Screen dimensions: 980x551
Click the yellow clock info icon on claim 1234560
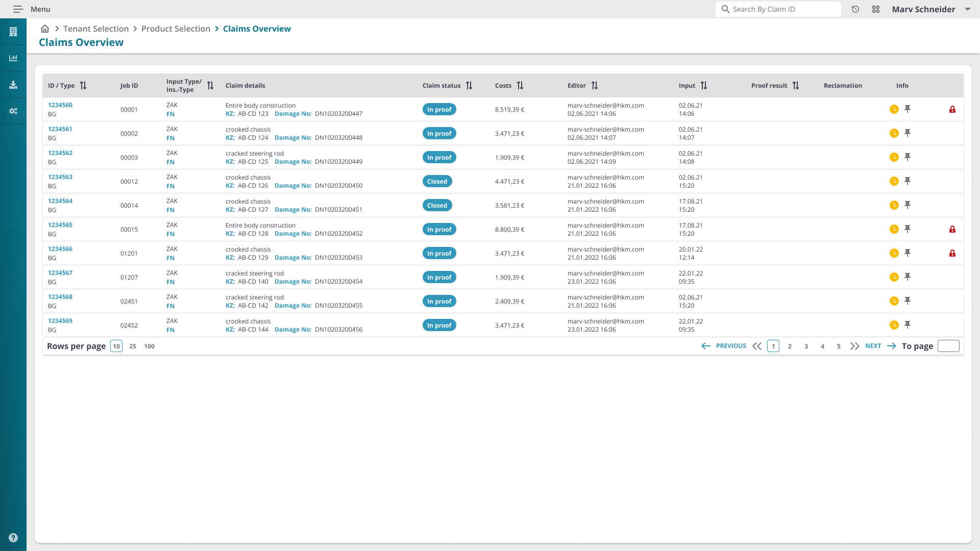tap(894, 109)
